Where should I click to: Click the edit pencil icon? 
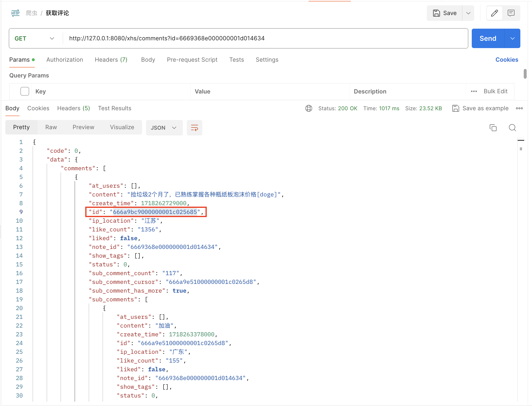(x=494, y=13)
